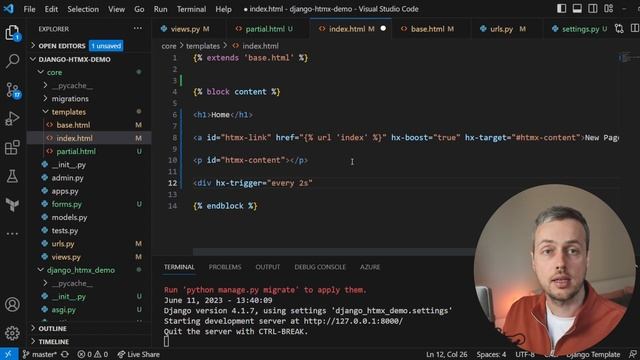Expand TIMELINE section
The height and width of the screenshot is (360, 640).
[x=89, y=341]
